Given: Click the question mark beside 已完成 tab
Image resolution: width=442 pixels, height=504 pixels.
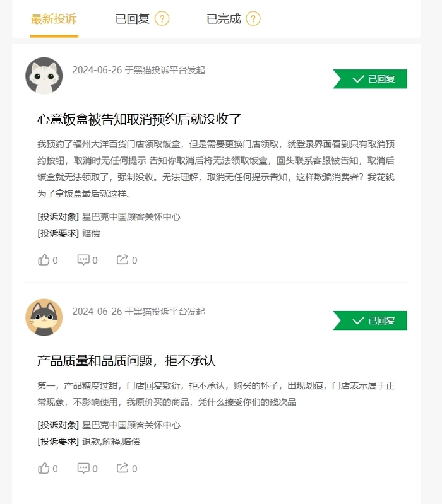Looking at the screenshot, I should [x=253, y=19].
